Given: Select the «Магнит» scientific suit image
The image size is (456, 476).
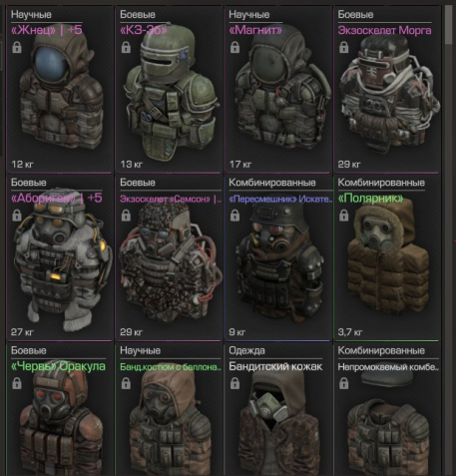Looking at the screenshot, I should point(282,90).
